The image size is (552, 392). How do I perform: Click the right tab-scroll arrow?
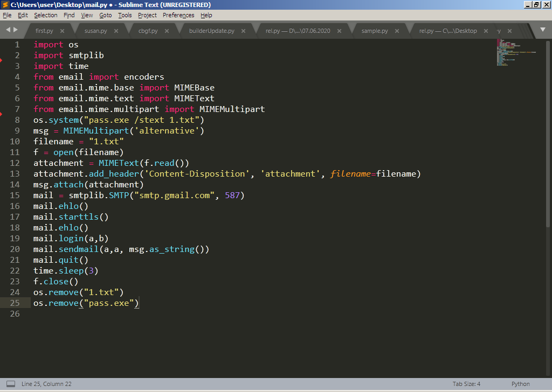coord(16,30)
